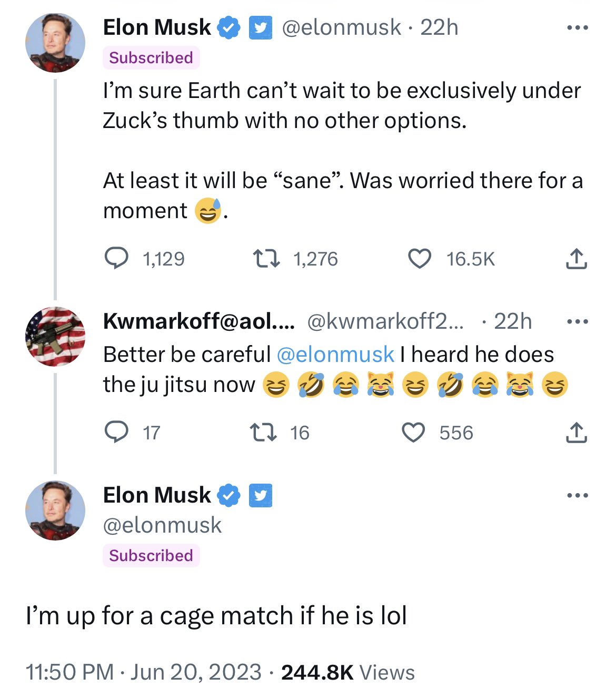Click the Twitter affiliate badge on top tweet
This screenshot has width=616, height=697.
pos(260,28)
